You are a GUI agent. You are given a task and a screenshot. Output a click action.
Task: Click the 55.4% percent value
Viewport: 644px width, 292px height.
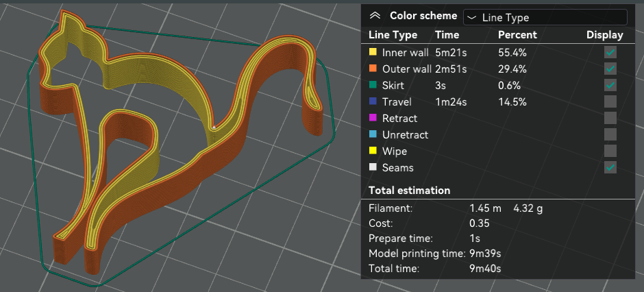click(512, 53)
